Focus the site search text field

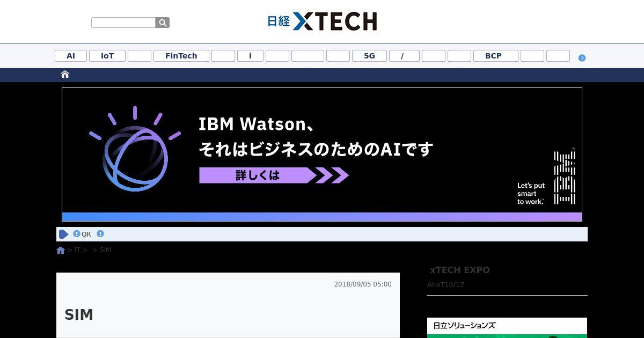click(123, 23)
